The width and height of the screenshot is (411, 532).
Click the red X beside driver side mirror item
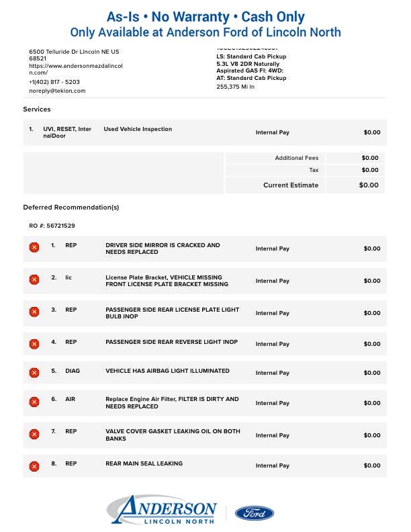(x=34, y=248)
